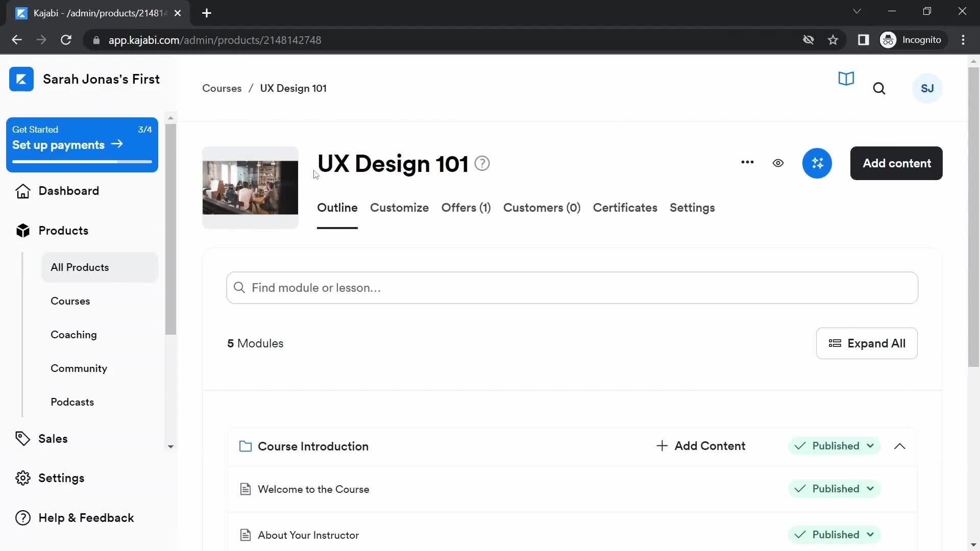Select Podcasts in the sidebar
Image resolution: width=980 pixels, height=551 pixels.
click(72, 402)
